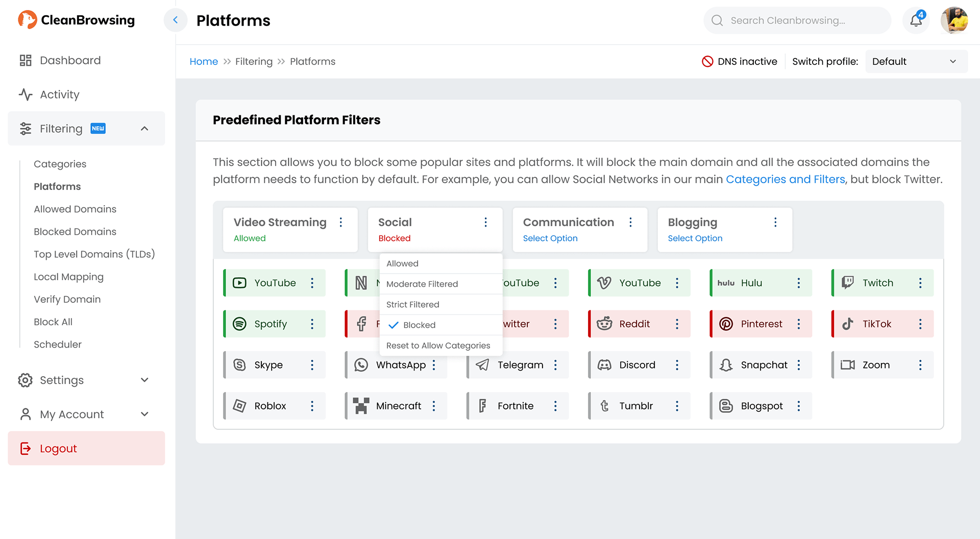Image resolution: width=980 pixels, height=539 pixels.
Task: Click the three-dot menu on TikTok
Action: (920, 324)
